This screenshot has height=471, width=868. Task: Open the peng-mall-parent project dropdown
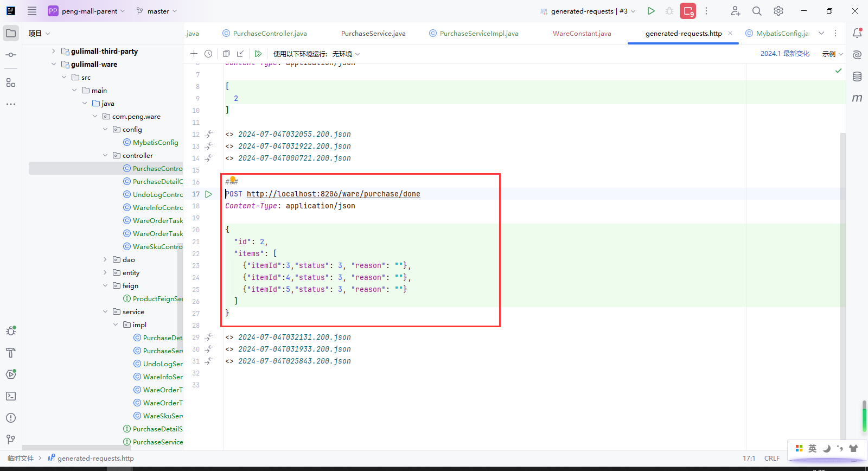87,11
